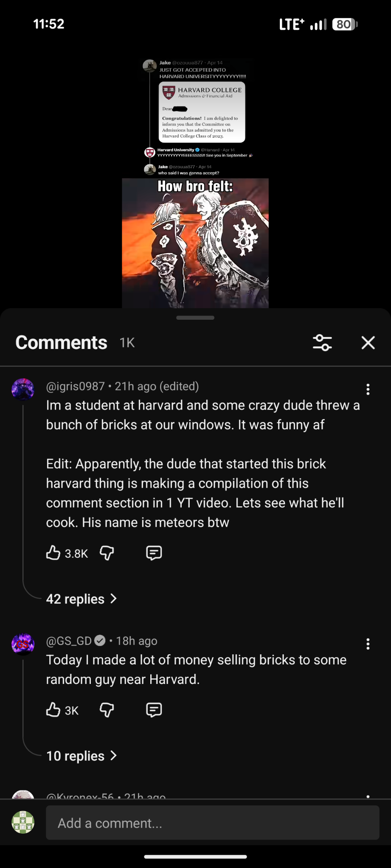Open options menu for @igris0987 comment
The width and height of the screenshot is (391, 868).
click(x=368, y=389)
